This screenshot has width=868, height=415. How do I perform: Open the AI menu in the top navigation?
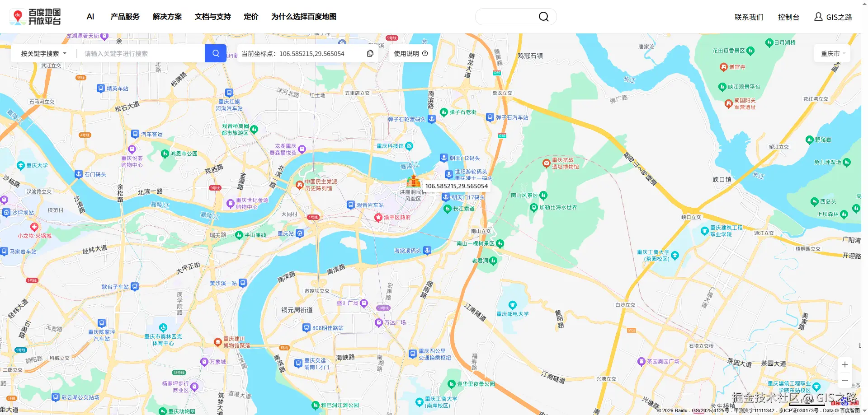[90, 17]
